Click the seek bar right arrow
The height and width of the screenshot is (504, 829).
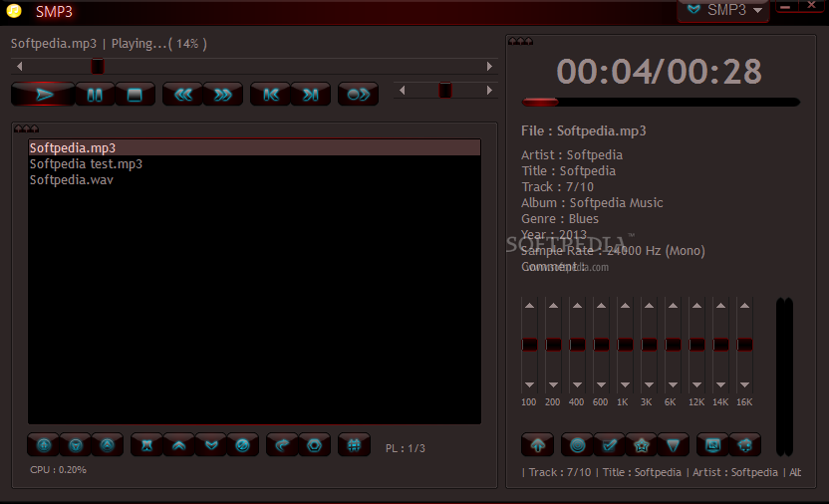point(489,66)
